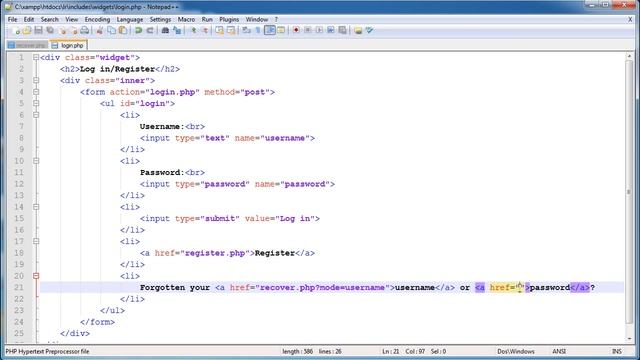Image resolution: width=640 pixels, height=360 pixels.
Task: Click the yellow folder icon after macro tools
Action: point(358,31)
